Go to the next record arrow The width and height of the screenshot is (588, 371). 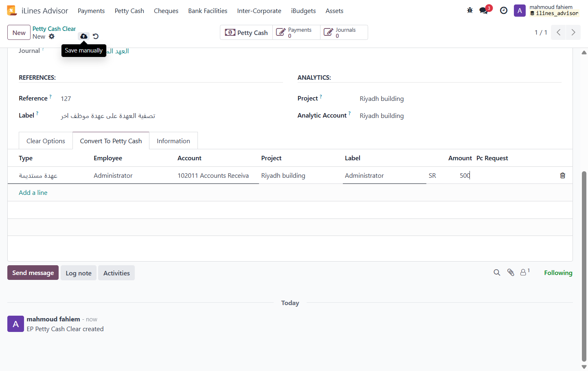point(573,32)
